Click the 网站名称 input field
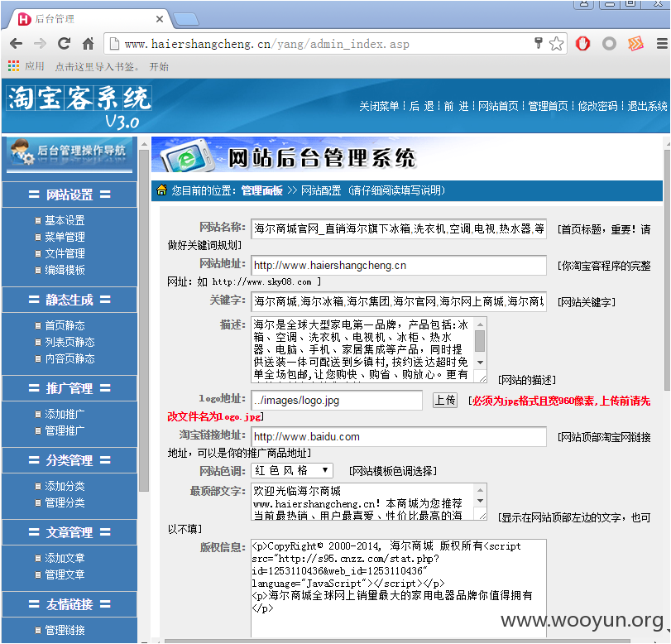The width and height of the screenshot is (671, 644). tap(399, 228)
